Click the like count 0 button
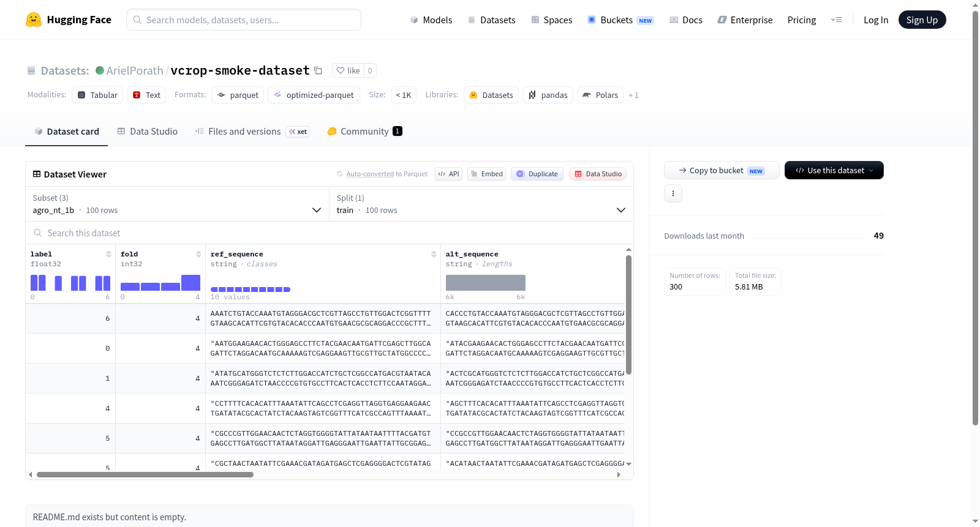 370,70
